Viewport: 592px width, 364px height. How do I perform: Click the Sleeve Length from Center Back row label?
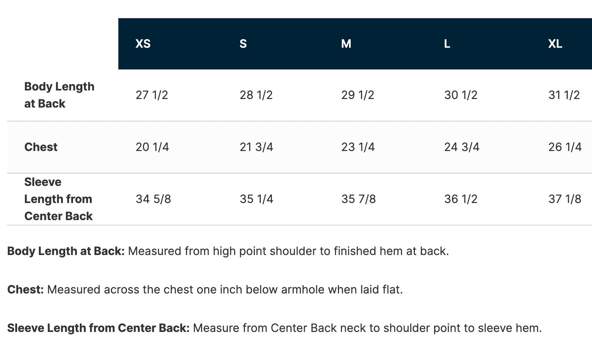58,199
